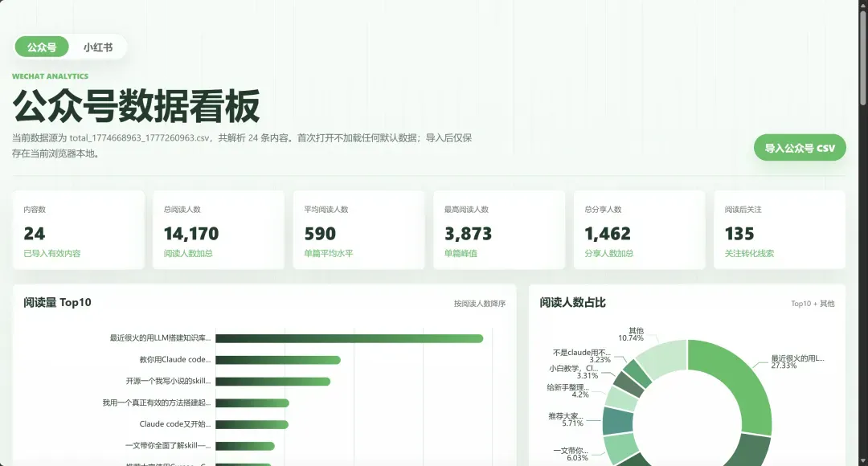Click the bar for Claude code又开始
This screenshot has height=466, width=868.
(x=252, y=424)
